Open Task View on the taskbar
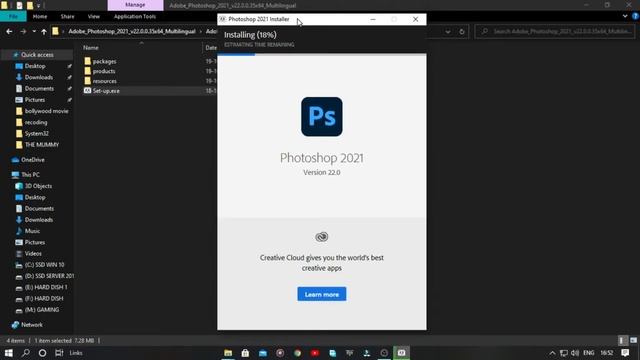 59,353
